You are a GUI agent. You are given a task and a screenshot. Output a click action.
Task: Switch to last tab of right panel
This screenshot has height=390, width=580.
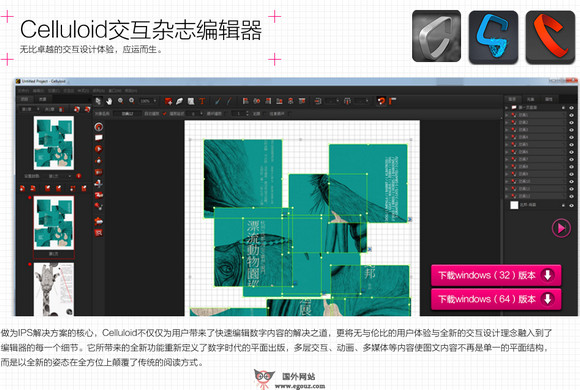pos(549,99)
